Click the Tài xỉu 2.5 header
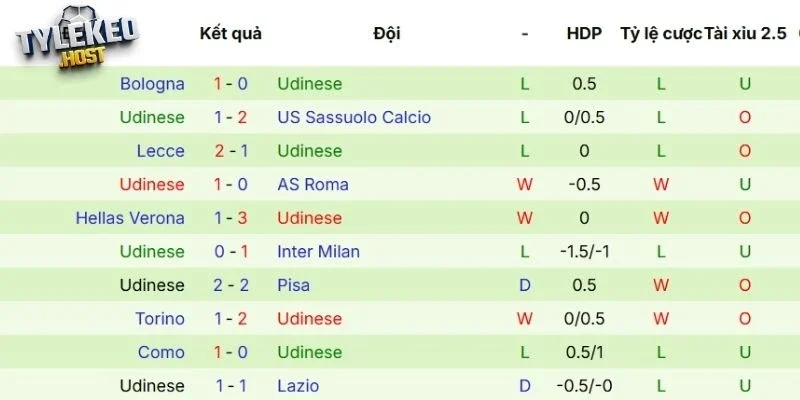800x400 pixels. (x=745, y=33)
